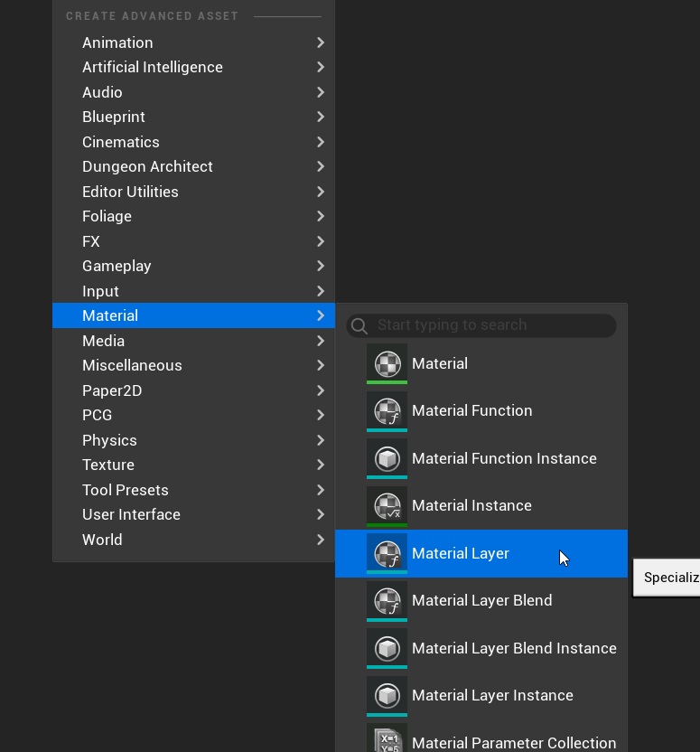This screenshot has height=752, width=700.
Task: Click the Material Layer Blend icon
Action: tap(387, 601)
